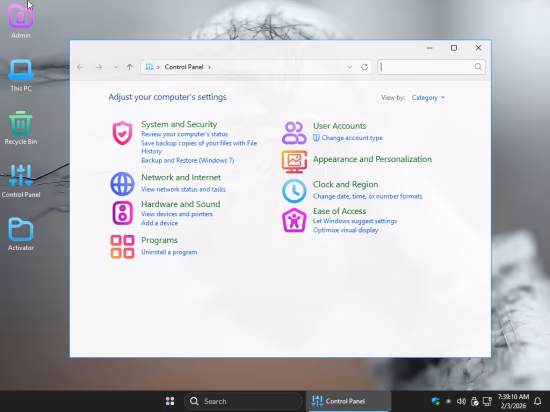The image size is (550, 412).
Task: Click Add a device link
Action: point(160,223)
